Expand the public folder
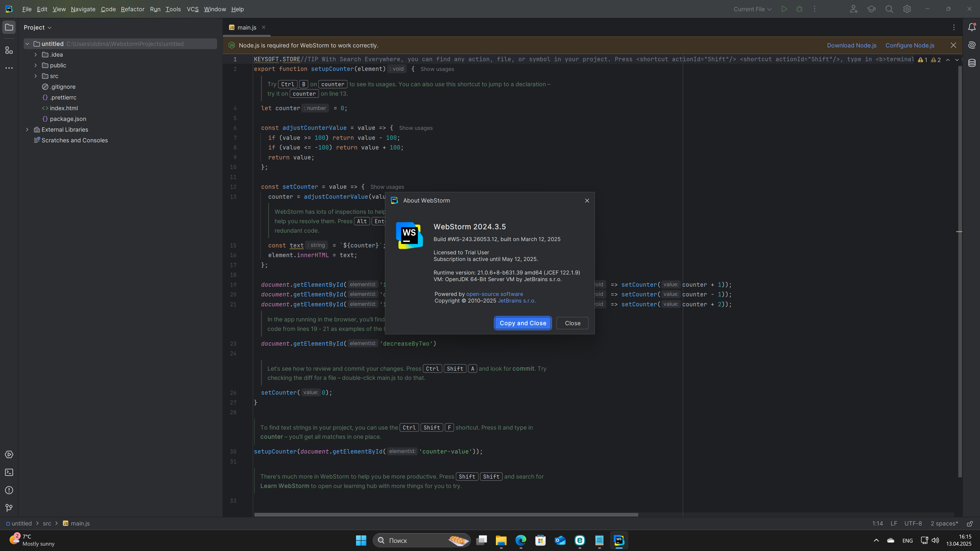Viewport: 980px width, 551px height. 36,65
